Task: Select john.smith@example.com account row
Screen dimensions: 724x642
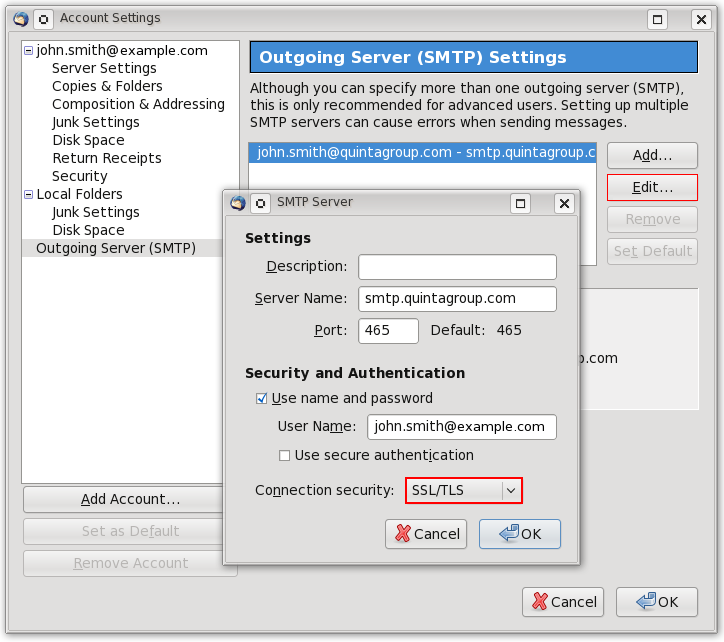Action: pyautogui.click(x=122, y=50)
